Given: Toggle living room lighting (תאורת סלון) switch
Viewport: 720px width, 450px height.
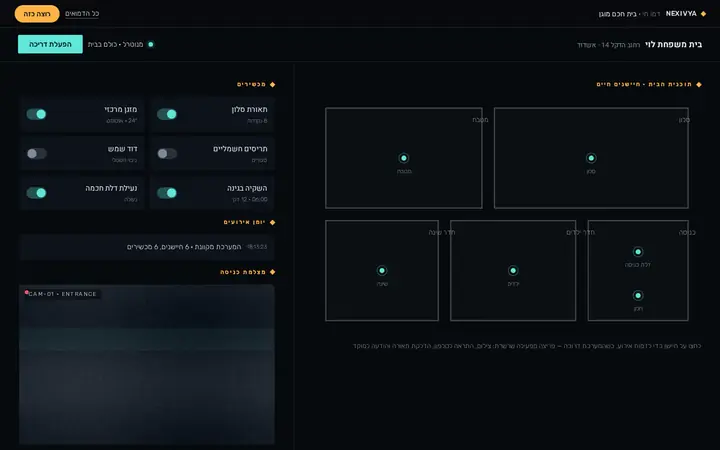Looking at the screenshot, I should tap(167, 114).
